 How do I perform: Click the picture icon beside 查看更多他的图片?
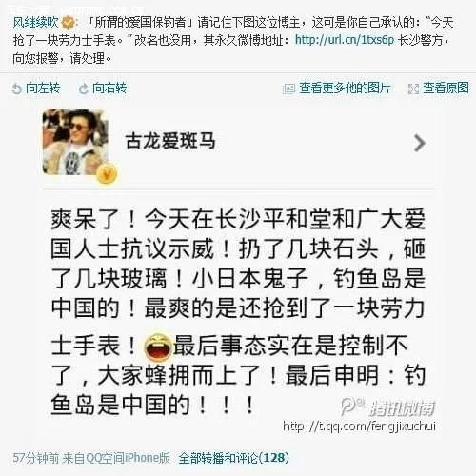click(288, 89)
